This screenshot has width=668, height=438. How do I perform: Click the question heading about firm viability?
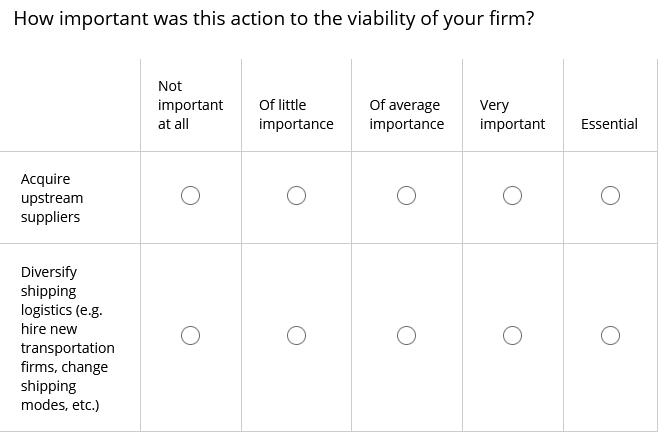pyautogui.click(x=274, y=19)
